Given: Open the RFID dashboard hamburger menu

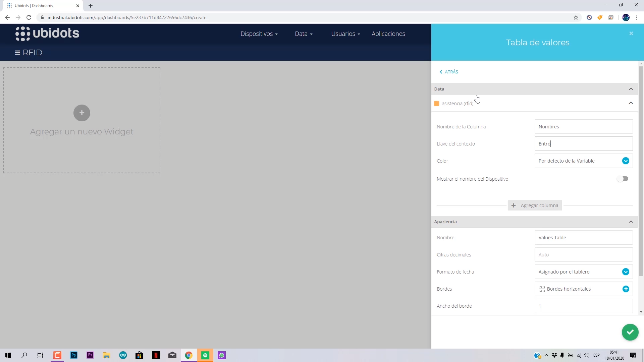Looking at the screenshot, I should [x=17, y=53].
